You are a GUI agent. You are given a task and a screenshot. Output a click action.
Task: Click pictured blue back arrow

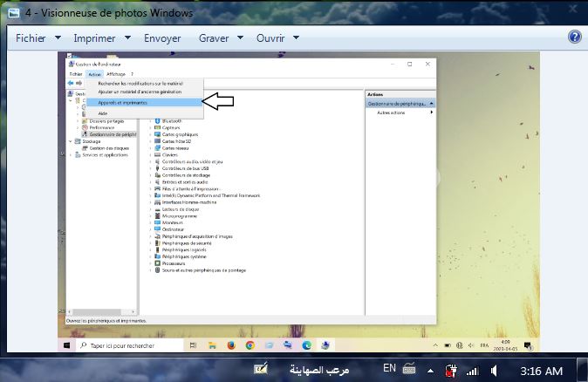coord(71,83)
